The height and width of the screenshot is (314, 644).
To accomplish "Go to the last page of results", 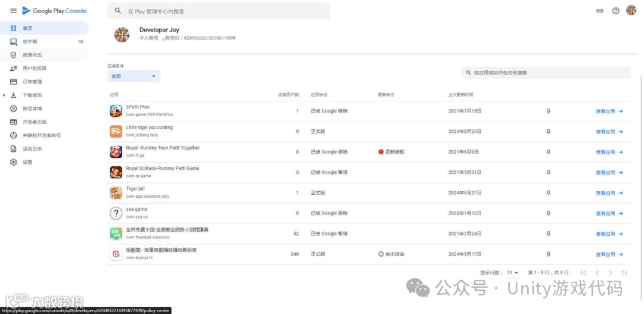I will 624,272.
